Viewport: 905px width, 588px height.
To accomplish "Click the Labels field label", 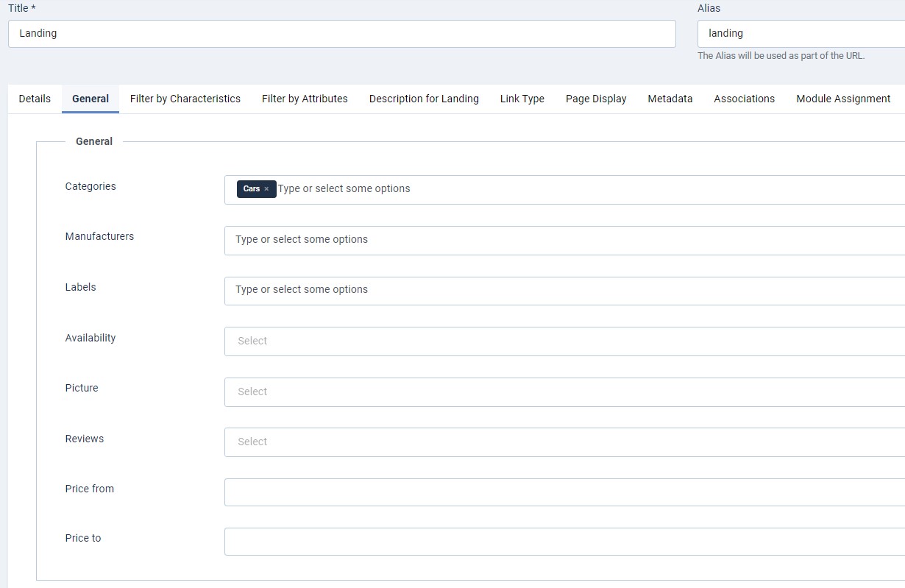I will tap(80, 287).
